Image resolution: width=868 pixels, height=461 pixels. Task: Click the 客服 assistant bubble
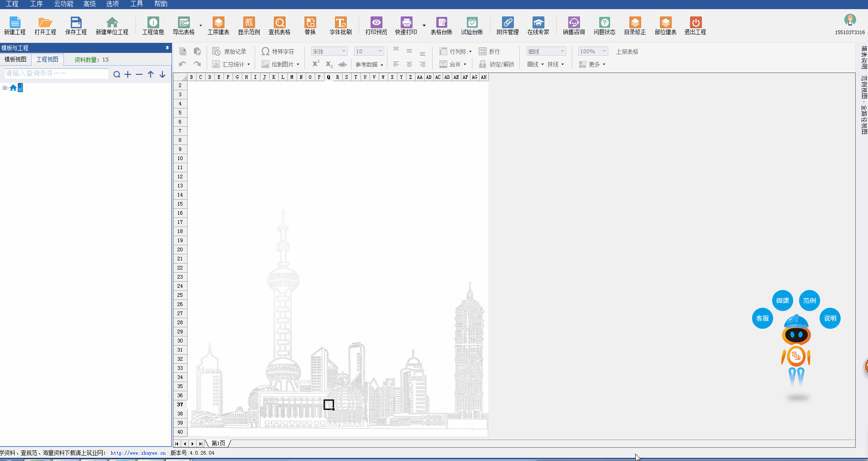pyautogui.click(x=762, y=318)
